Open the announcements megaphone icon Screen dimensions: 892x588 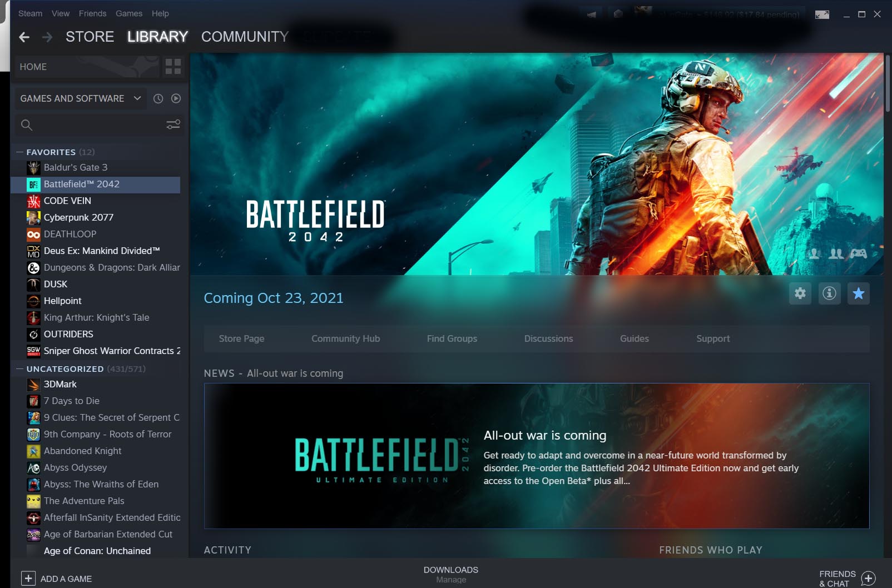[592, 14]
